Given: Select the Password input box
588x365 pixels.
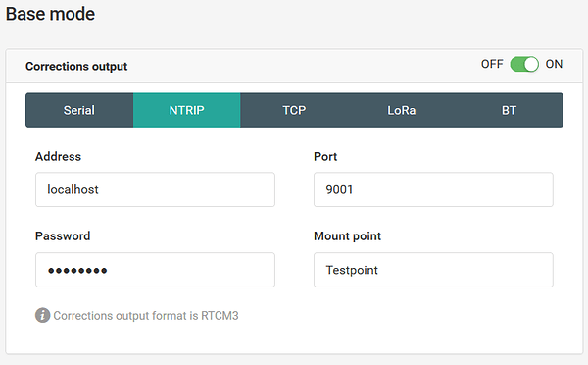Looking at the screenshot, I should click(x=155, y=270).
